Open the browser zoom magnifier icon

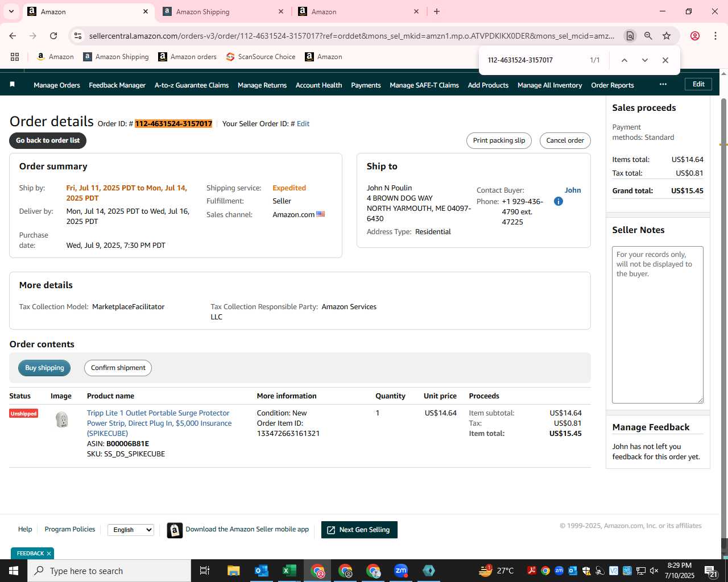coord(648,36)
